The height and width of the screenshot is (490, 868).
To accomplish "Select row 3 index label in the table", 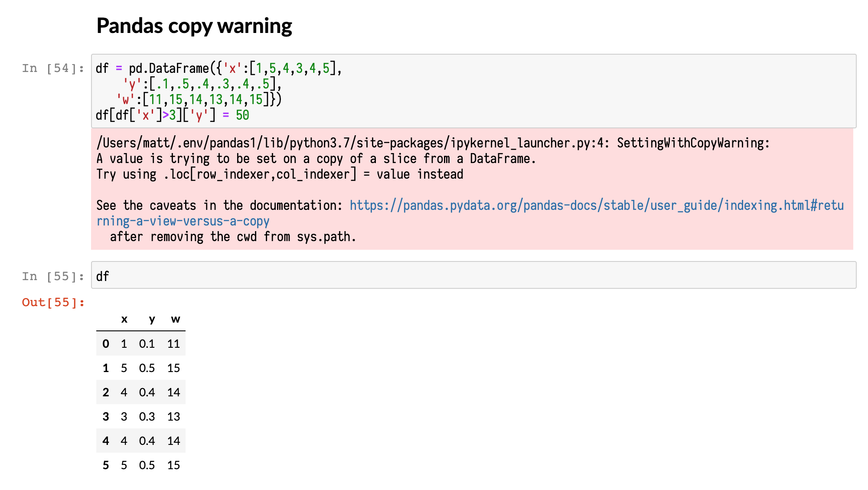I will tap(105, 416).
